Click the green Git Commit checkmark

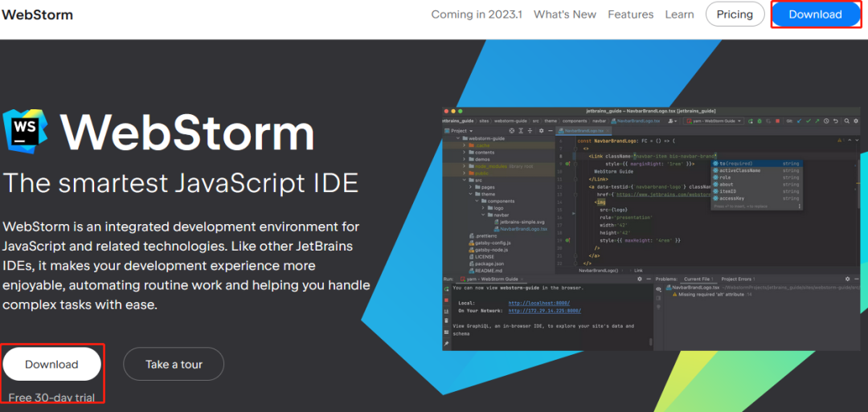[x=809, y=121]
